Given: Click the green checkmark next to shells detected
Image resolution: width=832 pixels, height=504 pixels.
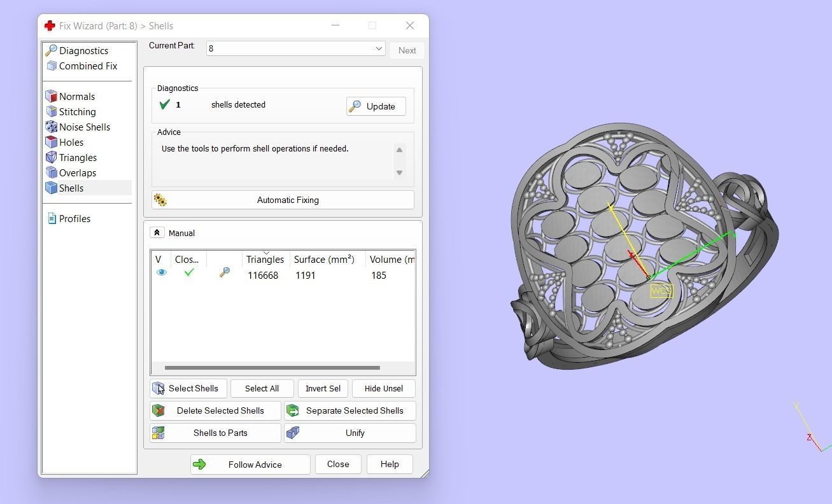Looking at the screenshot, I should [164, 105].
